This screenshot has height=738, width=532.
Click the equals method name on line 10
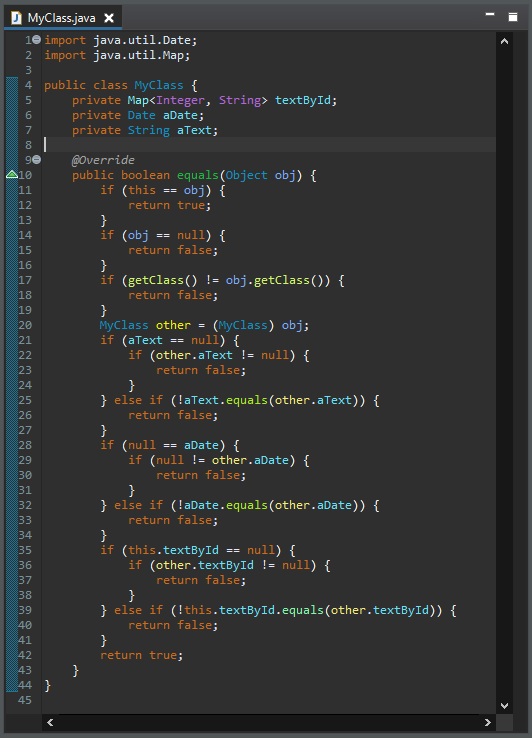pyautogui.click(x=198, y=175)
